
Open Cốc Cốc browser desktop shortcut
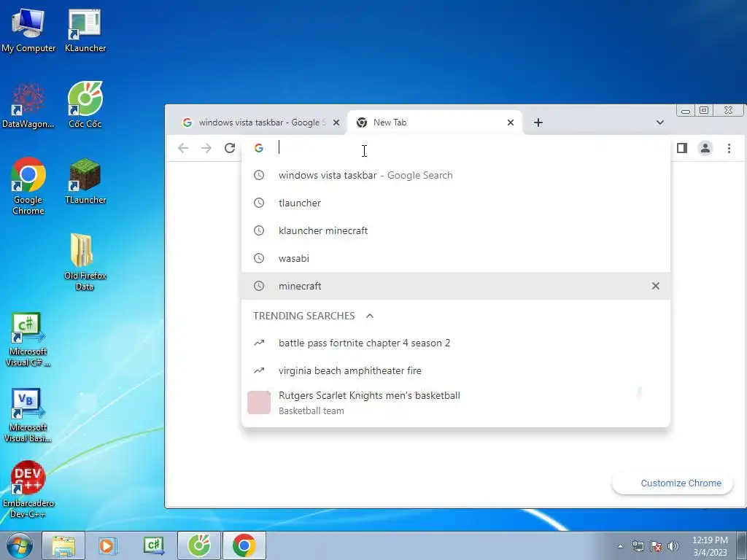[x=85, y=105]
